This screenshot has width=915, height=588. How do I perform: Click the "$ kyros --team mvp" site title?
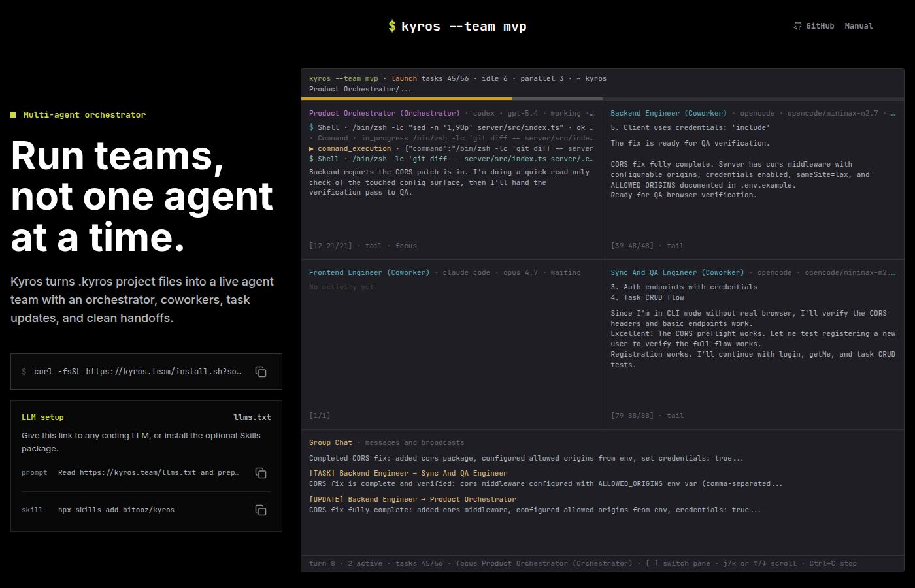pyautogui.click(x=457, y=26)
